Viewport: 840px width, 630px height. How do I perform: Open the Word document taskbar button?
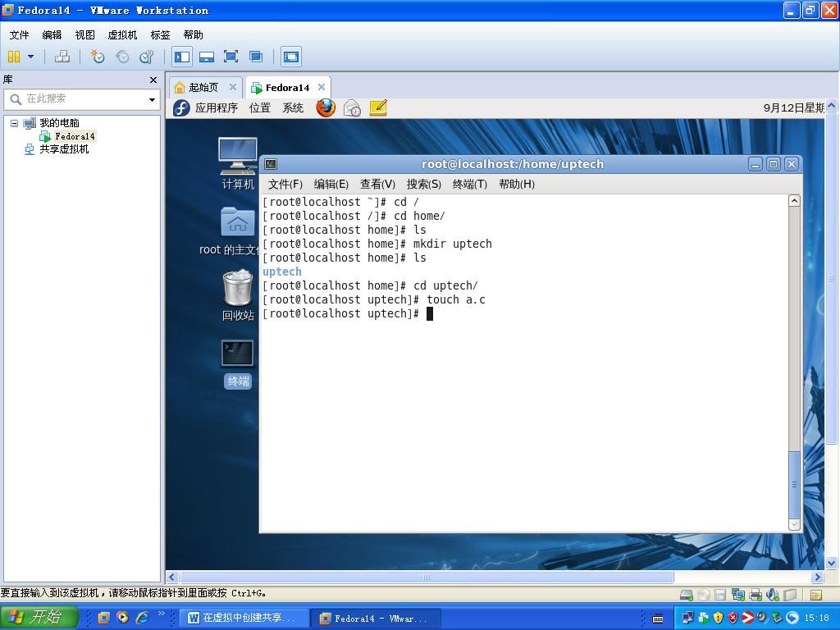pyautogui.click(x=244, y=619)
